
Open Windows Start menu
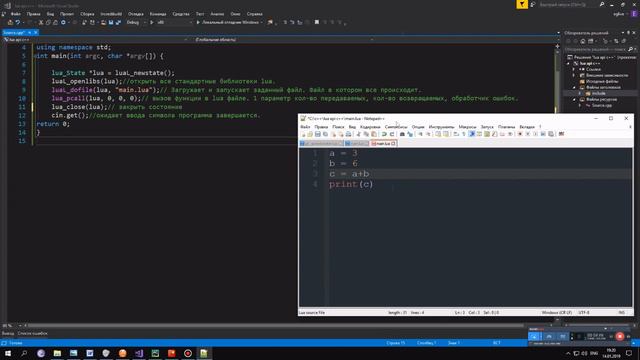[x=8, y=353]
